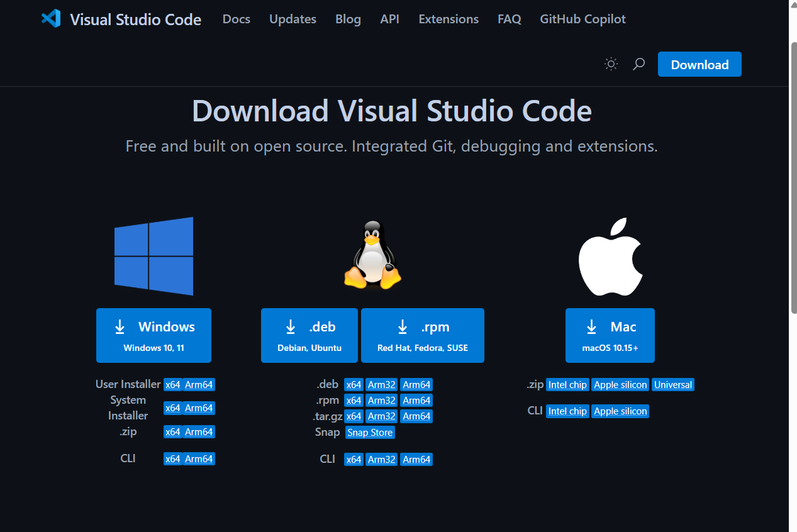Choose Mac .zip Universal link

pyautogui.click(x=672, y=385)
